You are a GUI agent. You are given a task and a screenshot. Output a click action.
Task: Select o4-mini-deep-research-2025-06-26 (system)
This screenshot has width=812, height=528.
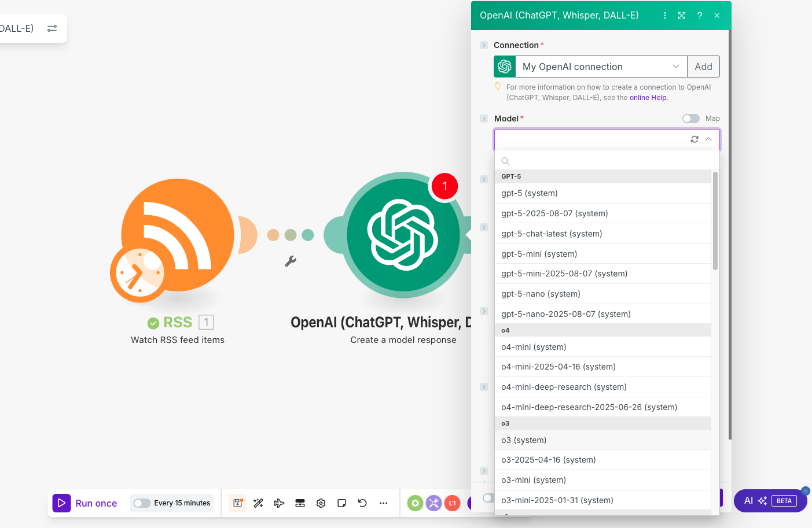pos(602,407)
